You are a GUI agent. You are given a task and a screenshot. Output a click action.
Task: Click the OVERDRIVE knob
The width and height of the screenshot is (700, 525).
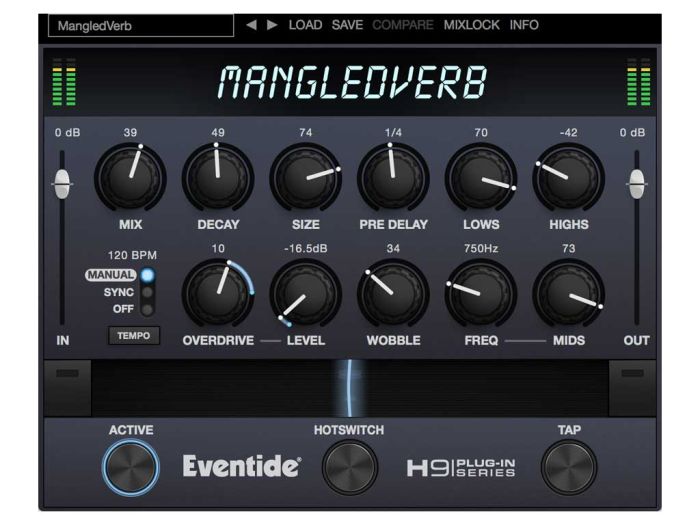[x=218, y=294]
